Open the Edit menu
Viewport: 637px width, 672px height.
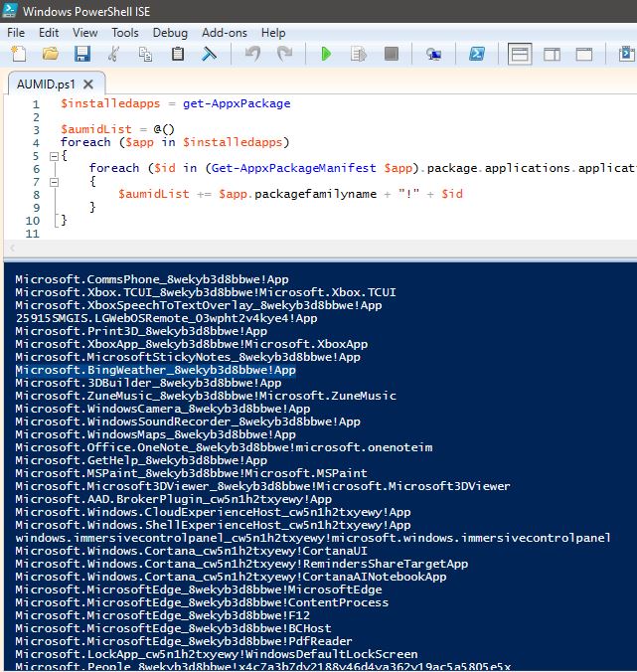(x=49, y=33)
